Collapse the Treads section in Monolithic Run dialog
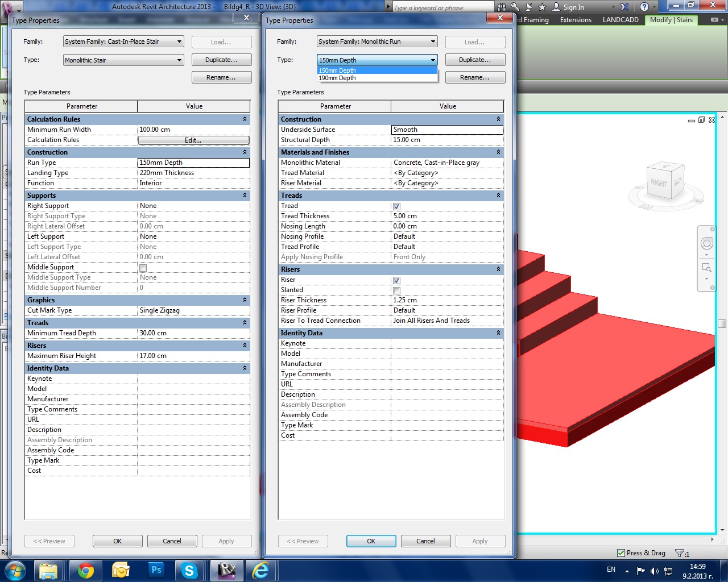 pos(498,196)
